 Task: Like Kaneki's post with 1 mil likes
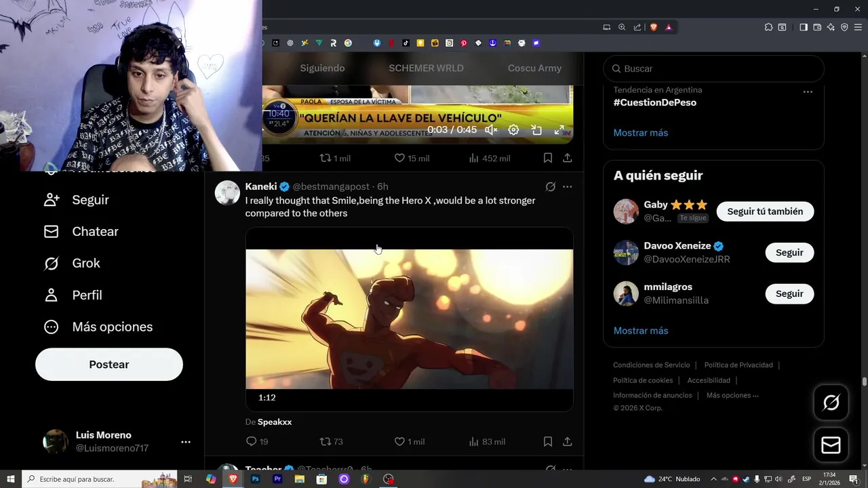pos(410,441)
